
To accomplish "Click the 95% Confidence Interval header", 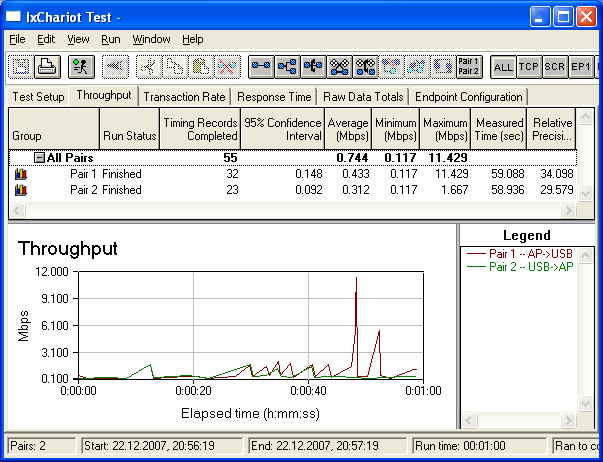I will (283, 129).
